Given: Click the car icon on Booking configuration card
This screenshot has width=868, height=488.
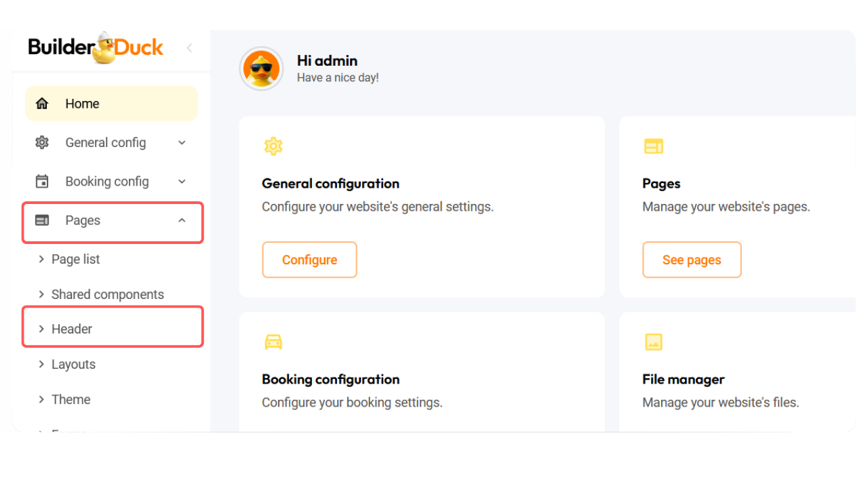Looking at the screenshot, I should tap(273, 342).
